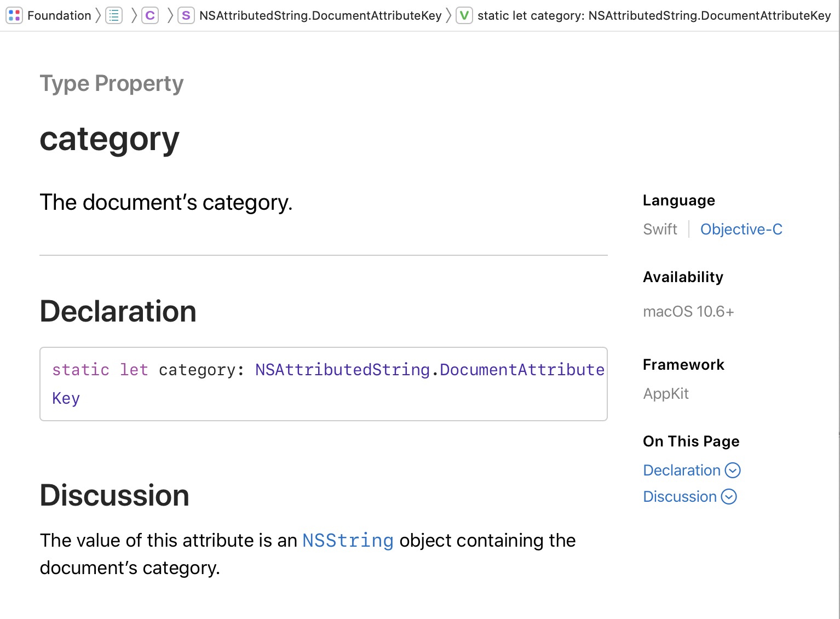Click the Declaration section heading
Screen dimensions: 840x619
click(118, 311)
